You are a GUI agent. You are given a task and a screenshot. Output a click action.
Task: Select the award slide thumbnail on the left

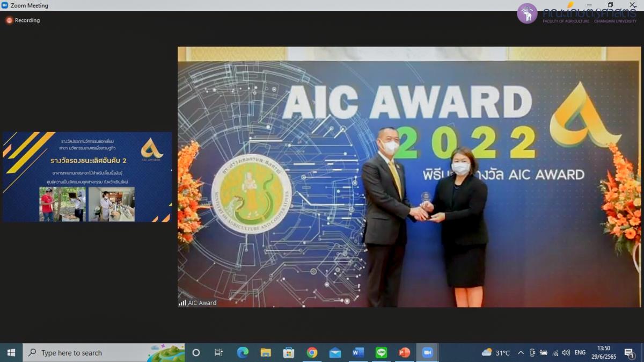pyautogui.click(x=87, y=177)
